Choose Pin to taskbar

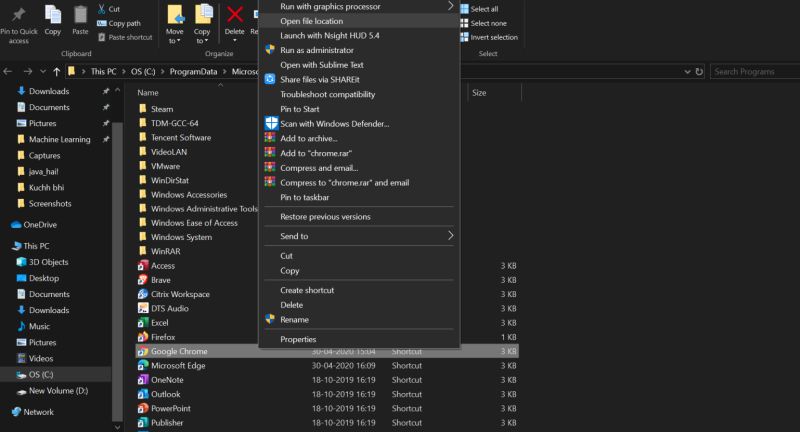359,197
